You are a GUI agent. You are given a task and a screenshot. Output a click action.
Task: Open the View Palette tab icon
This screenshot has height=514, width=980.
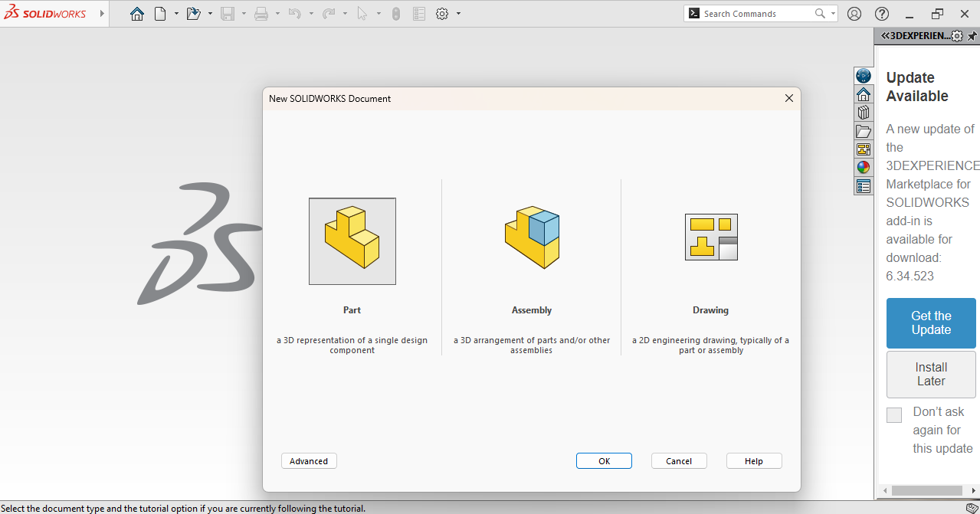(x=864, y=149)
